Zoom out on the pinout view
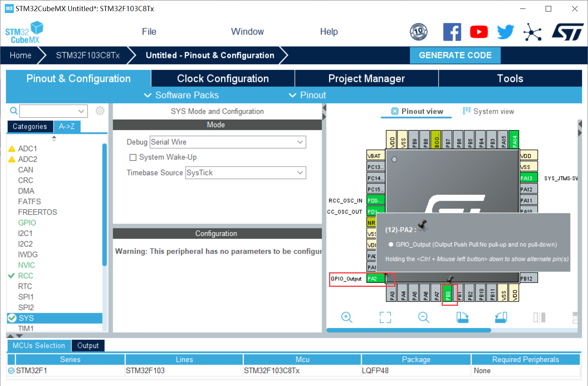This screenshot has height=386, width=588. click(423, 317)
